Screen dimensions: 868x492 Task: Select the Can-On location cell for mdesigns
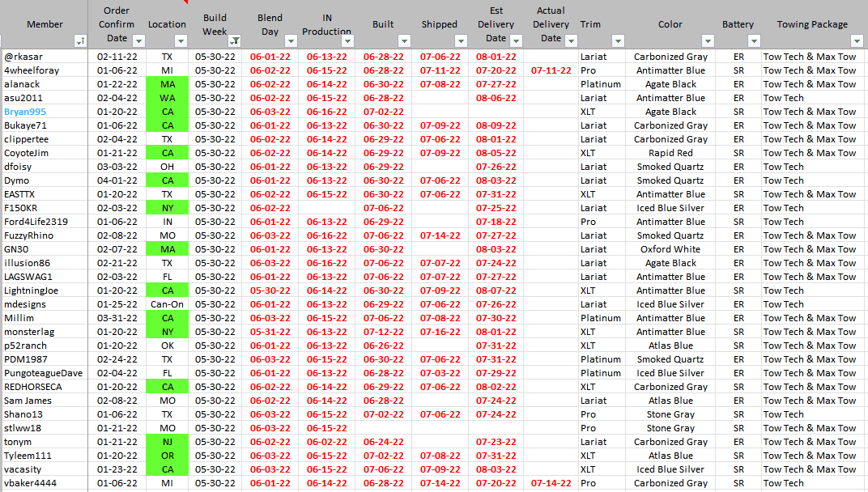tap(167, 304)
